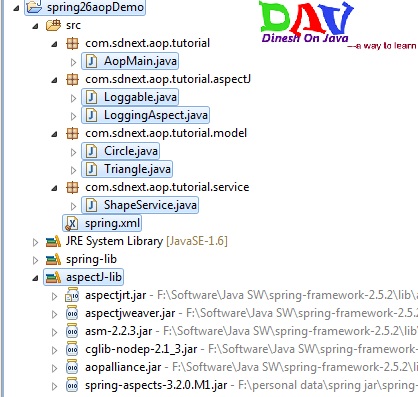Collapse the com.sdnext.aop.tutorial package arrow
Image resolution: width=418 pixels, height=397 pixels.
pyautogui.click(x=54, y=44)
